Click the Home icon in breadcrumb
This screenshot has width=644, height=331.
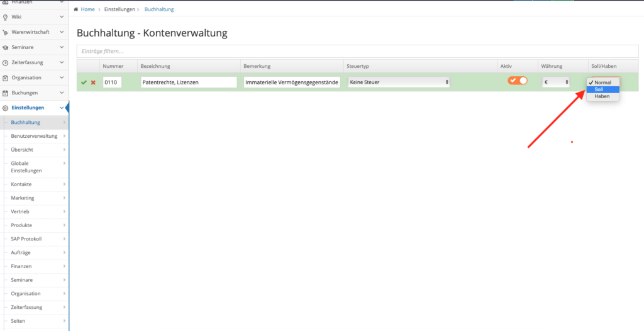point(76,9)
